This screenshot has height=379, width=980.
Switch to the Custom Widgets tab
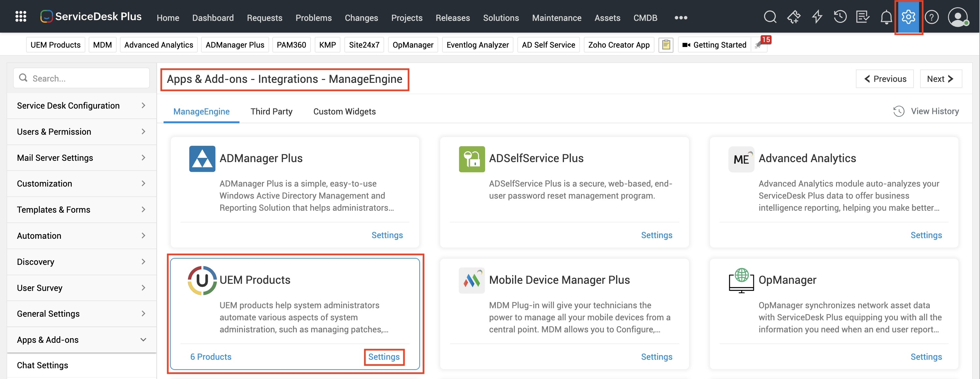click(344, 111)
